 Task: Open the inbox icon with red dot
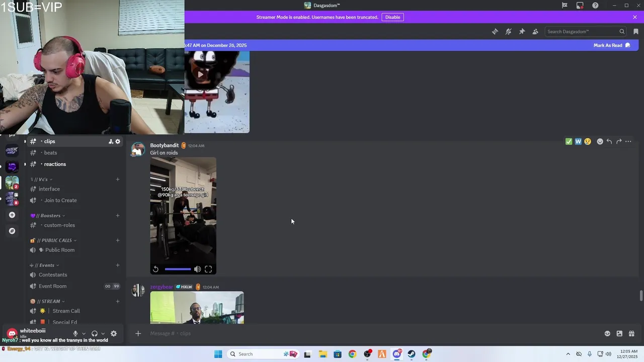pyautogui.click(x=580, y=6)
